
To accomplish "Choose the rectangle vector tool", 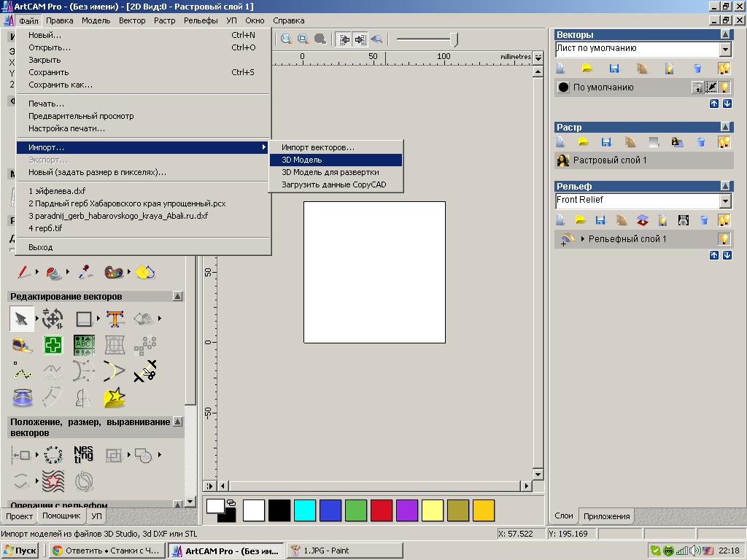I will click(x=84, y=319).
